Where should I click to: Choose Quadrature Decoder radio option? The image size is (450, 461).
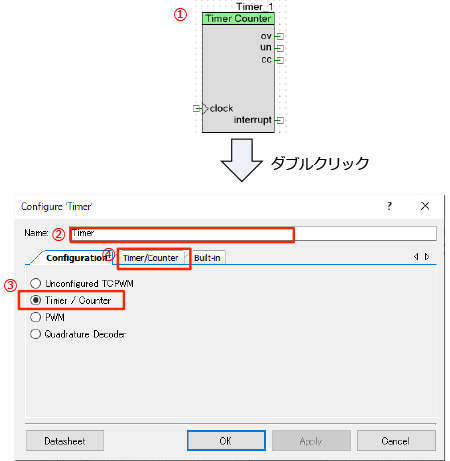(35, 334)
